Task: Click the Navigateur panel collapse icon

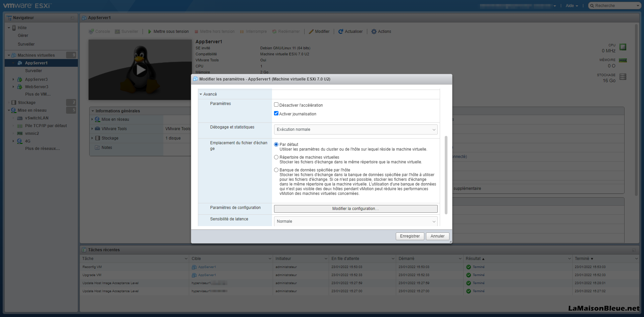Action: pyautogui.click(x=72, y=18)
